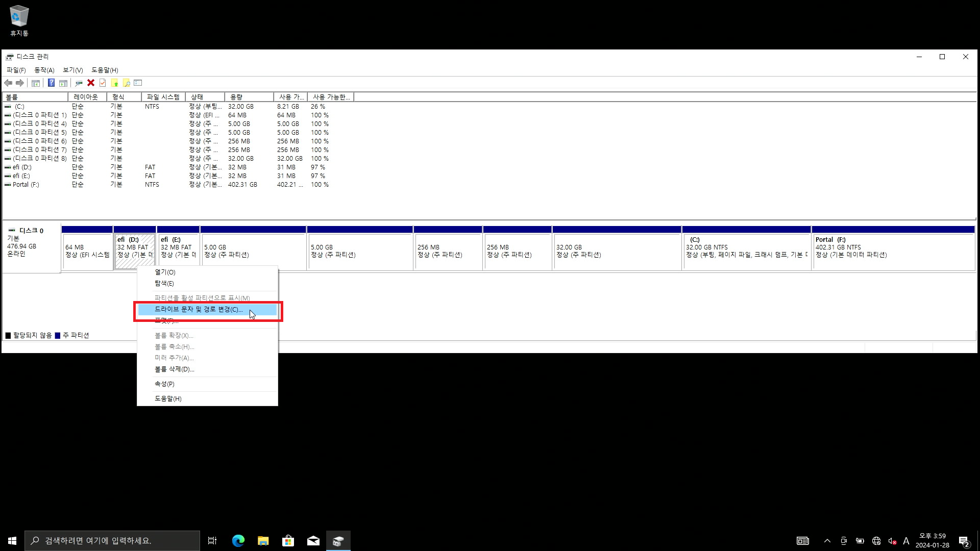Viewport: 980px width, 551px height.
Task: Click the blue question mark help icon
Action: pyautogui.click(x=51, y=83)
